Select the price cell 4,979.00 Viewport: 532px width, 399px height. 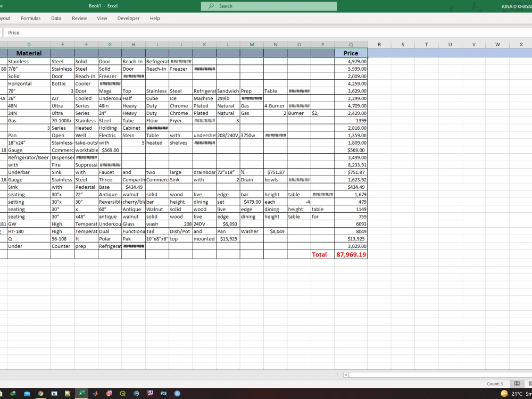click(351, 61)
